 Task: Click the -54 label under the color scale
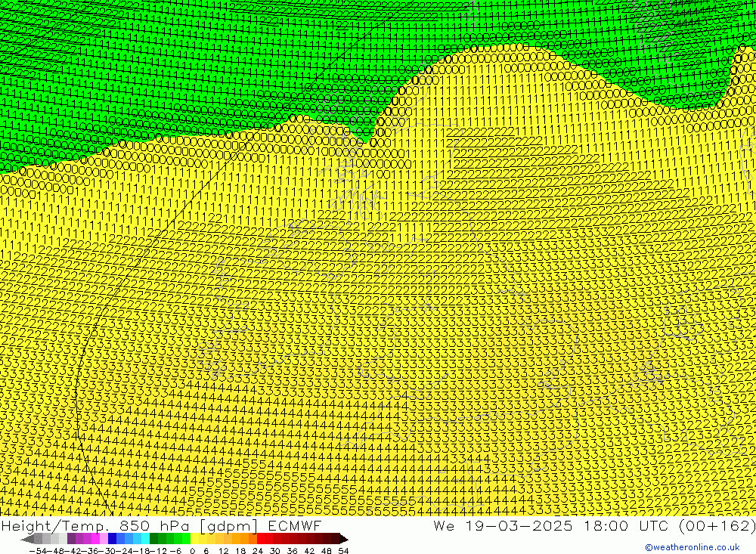coord(36,550)
